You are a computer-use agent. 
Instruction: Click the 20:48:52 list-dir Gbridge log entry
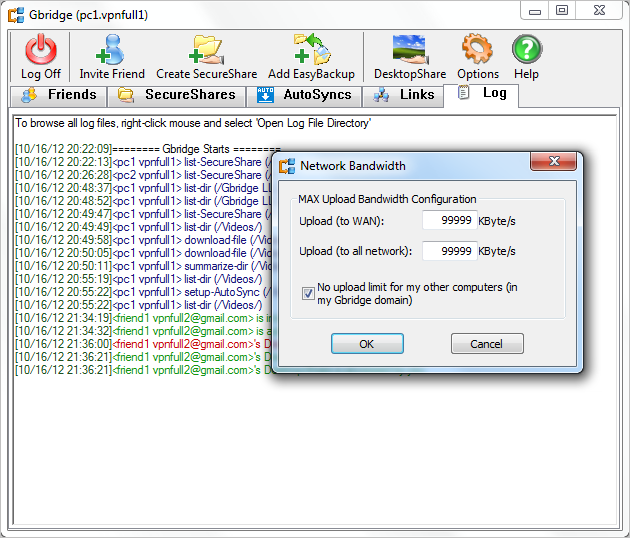pyautogui.click(x=143, y=201)
